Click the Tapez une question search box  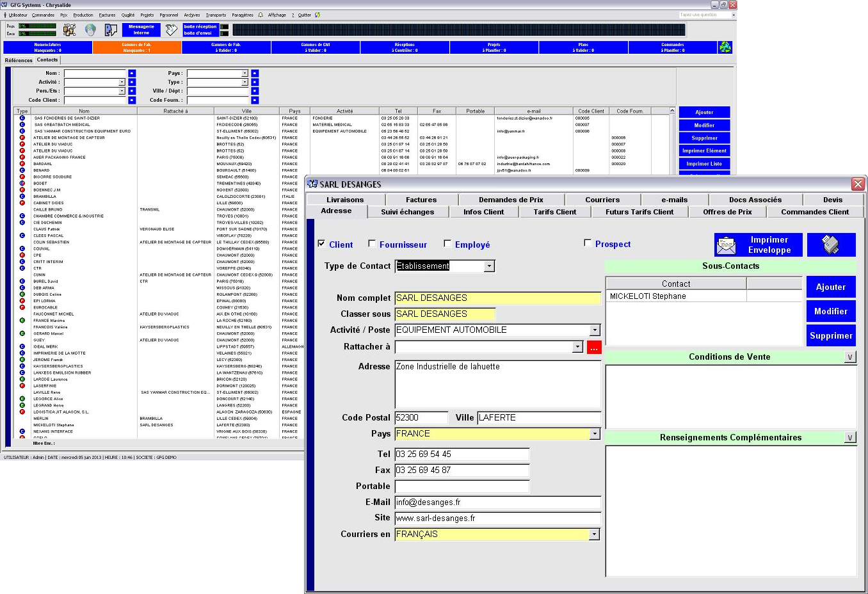(707, 15)
